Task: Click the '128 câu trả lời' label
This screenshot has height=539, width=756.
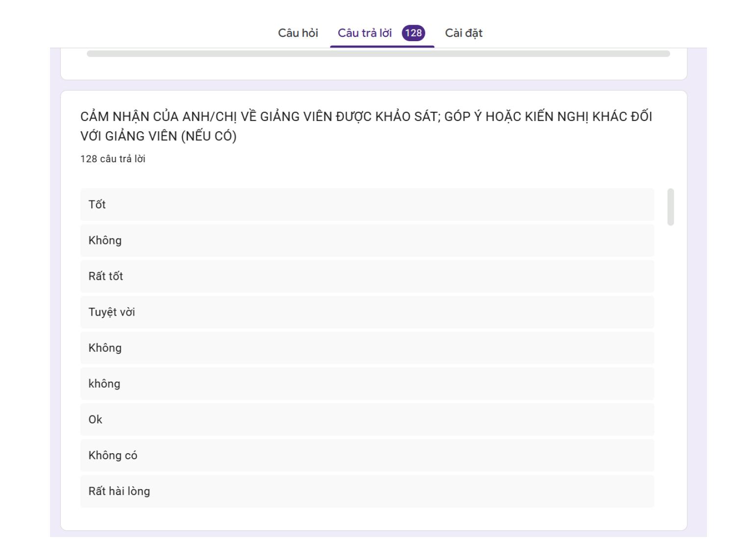Action: pyautogui.click(x=113, y=159)
